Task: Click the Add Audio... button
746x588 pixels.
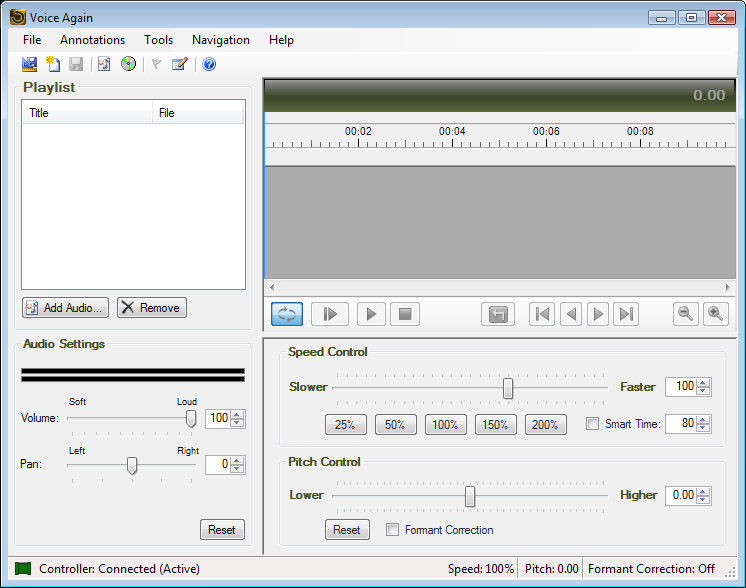Action: pyautogui.click(x=65, y=308)
